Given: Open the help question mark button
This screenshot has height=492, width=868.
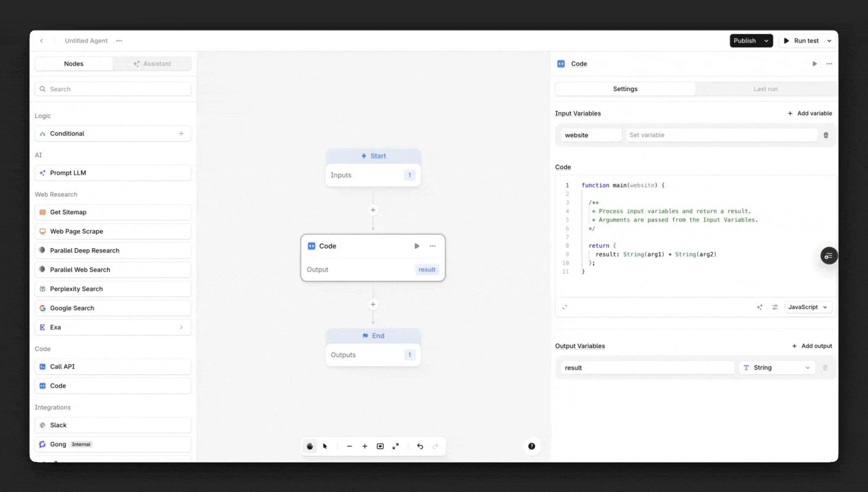Looking at the screenshot, I should coord(532,446).
